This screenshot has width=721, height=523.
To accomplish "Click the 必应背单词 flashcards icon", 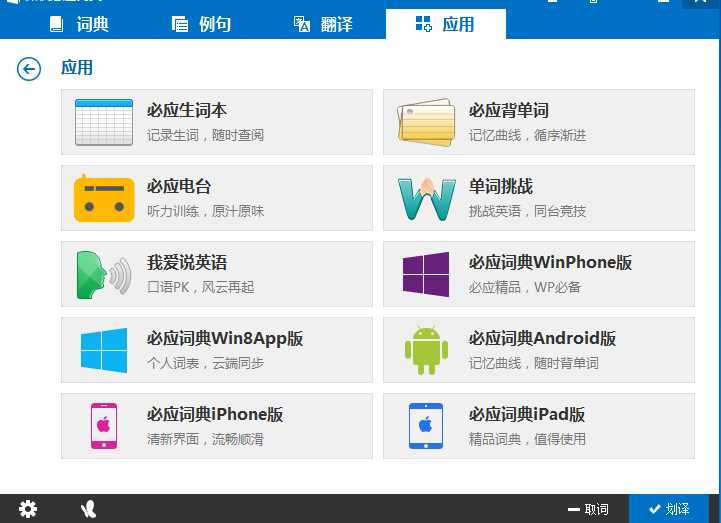I will (426, 122).
